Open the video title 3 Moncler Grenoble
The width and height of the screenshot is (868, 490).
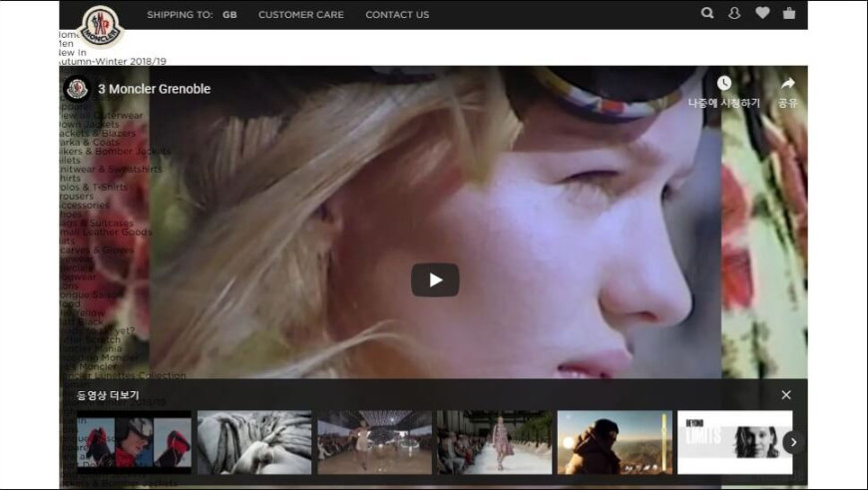pyautogui.click(x=155, y=89)
